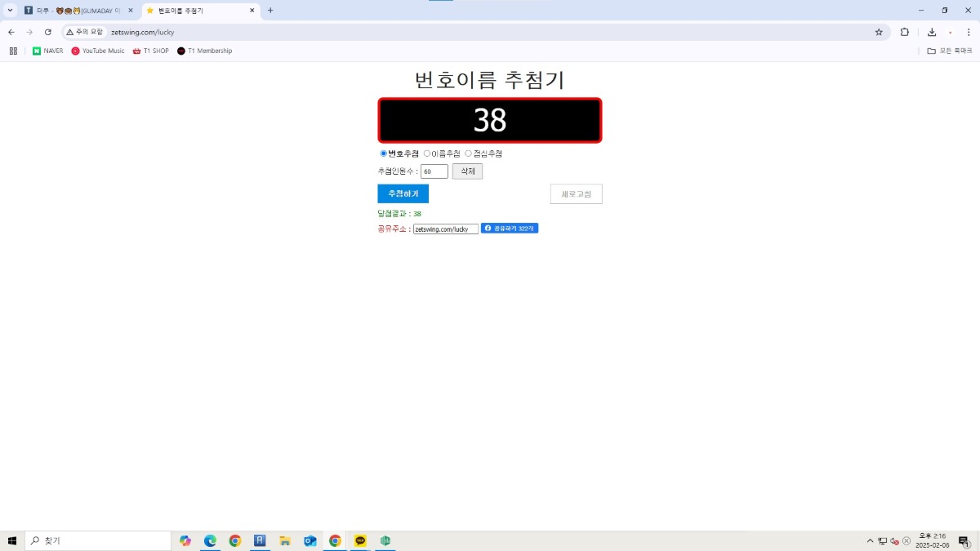Click the 새로고침 button
Viewport: 980px width, 551px height.
[x=576, y=194]
